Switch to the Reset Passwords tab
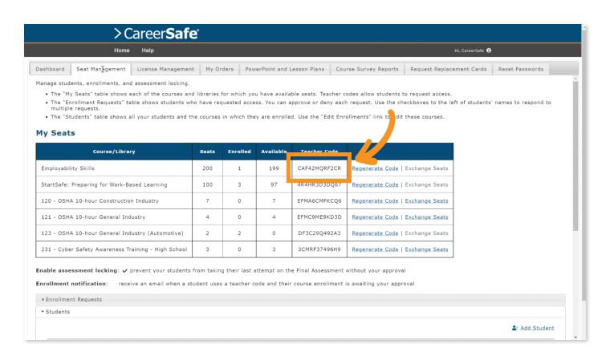Image resolution: width=610 pixels, height=364 pixels. pos(521,69)
